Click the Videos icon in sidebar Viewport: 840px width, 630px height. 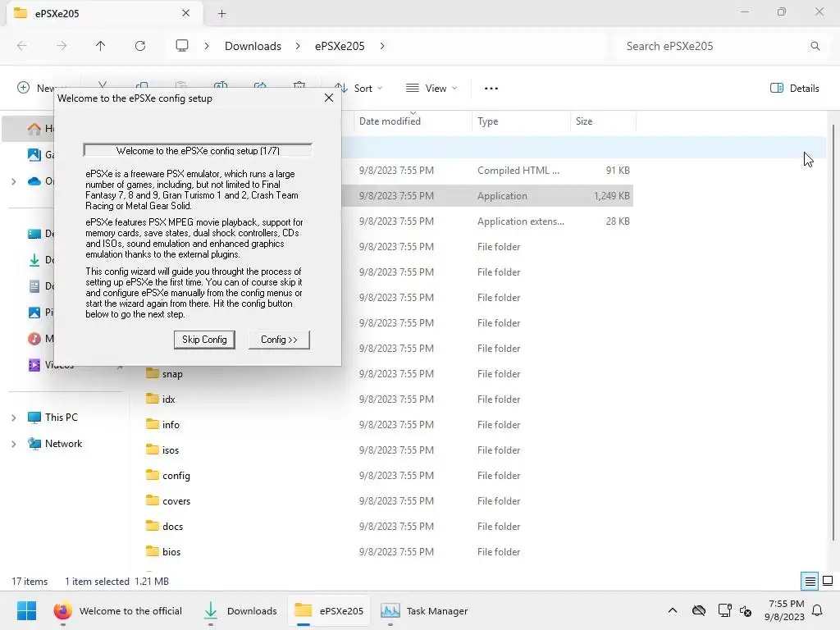pyautogui.click(x=34, y=365)
